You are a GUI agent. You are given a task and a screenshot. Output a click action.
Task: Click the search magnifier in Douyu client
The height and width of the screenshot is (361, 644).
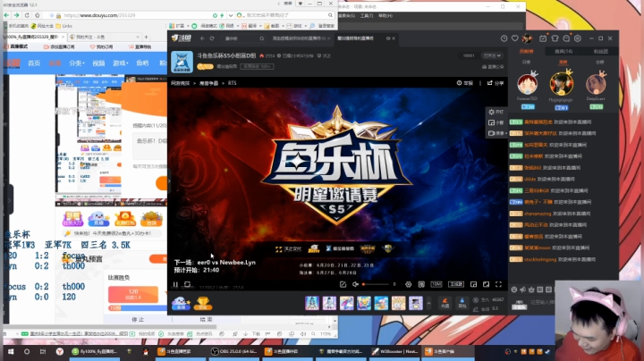[261, 38]
